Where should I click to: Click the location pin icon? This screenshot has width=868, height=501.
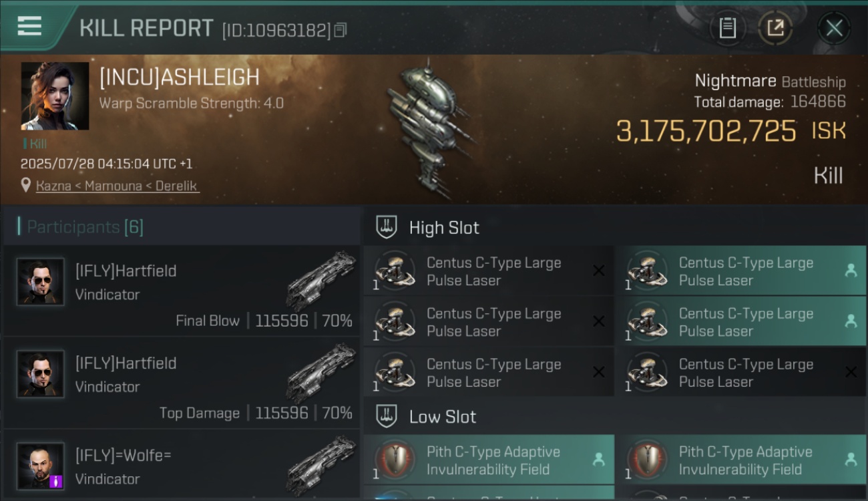tap(26, 185)
